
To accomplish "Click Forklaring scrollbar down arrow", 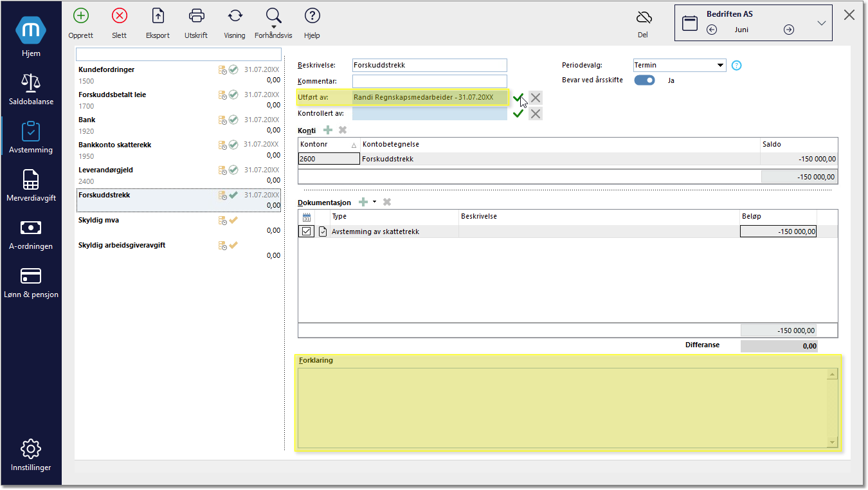I will 833,442.
